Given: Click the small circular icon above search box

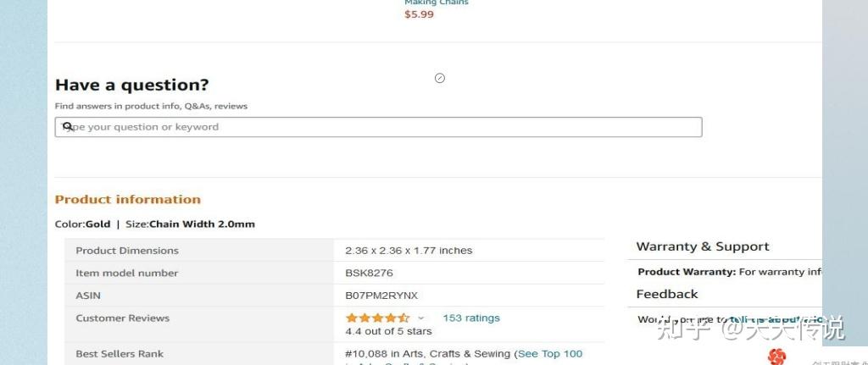Looking at the screenshot, I should pos(440,79).
